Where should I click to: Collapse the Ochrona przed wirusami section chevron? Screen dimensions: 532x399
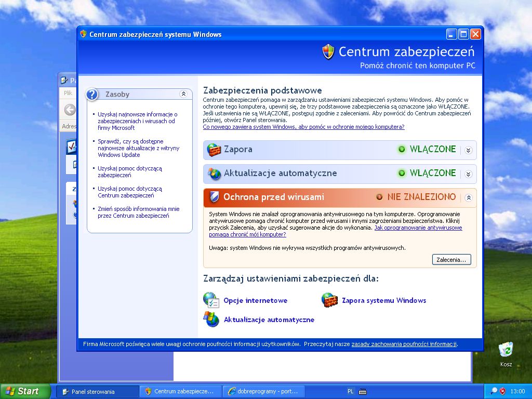(x=469, y=197)
